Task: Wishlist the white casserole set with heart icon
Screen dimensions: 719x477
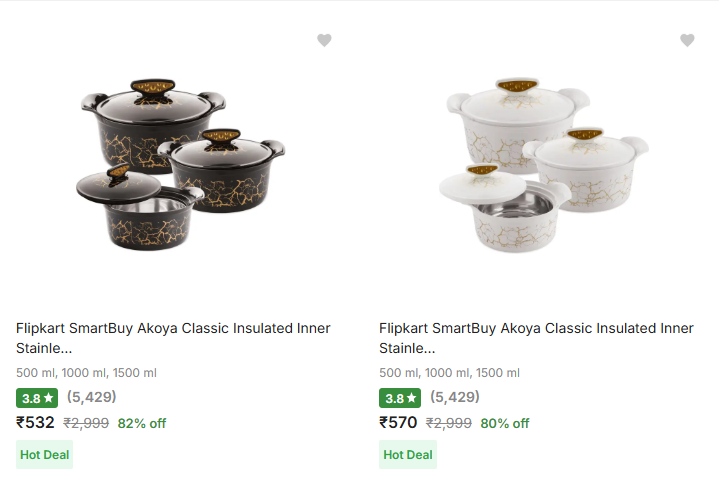Action: pos(687,40)
